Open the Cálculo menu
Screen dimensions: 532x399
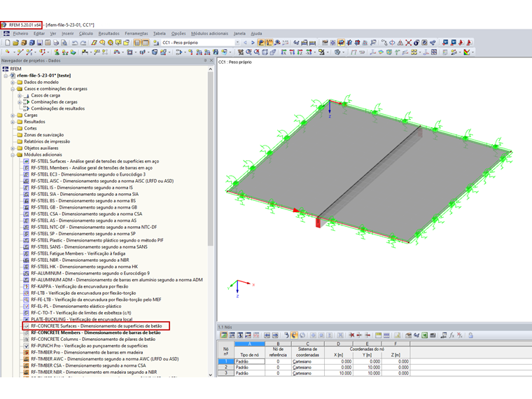pyautogui.click(x=86, y=34)
